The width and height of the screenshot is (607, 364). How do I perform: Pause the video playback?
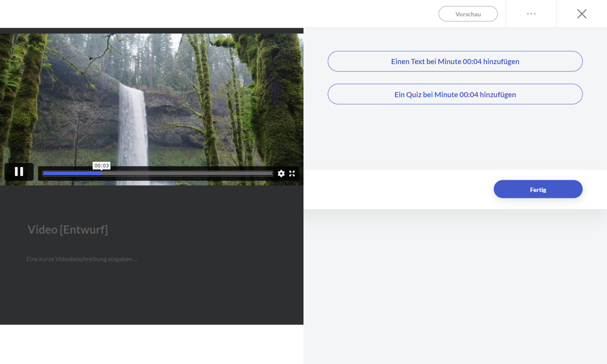19,172
